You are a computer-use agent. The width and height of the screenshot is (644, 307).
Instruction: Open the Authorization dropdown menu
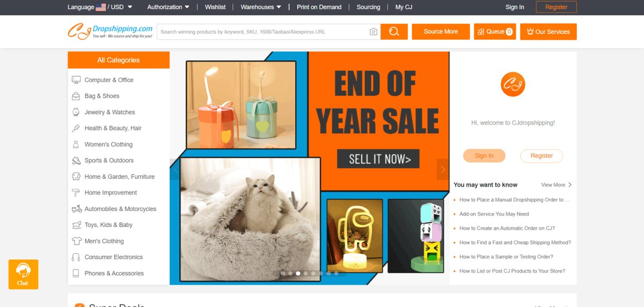coord(169,7)
